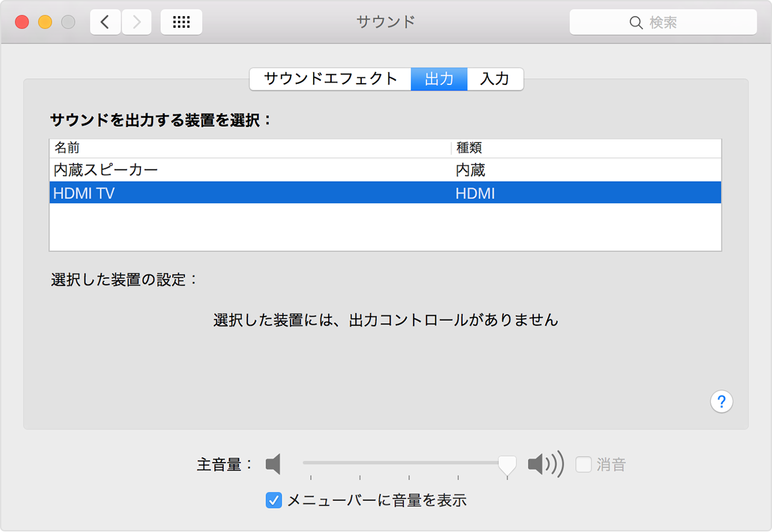772x532 pixels.
Task: Click the HDMI type cell
Action: (475, 194)
